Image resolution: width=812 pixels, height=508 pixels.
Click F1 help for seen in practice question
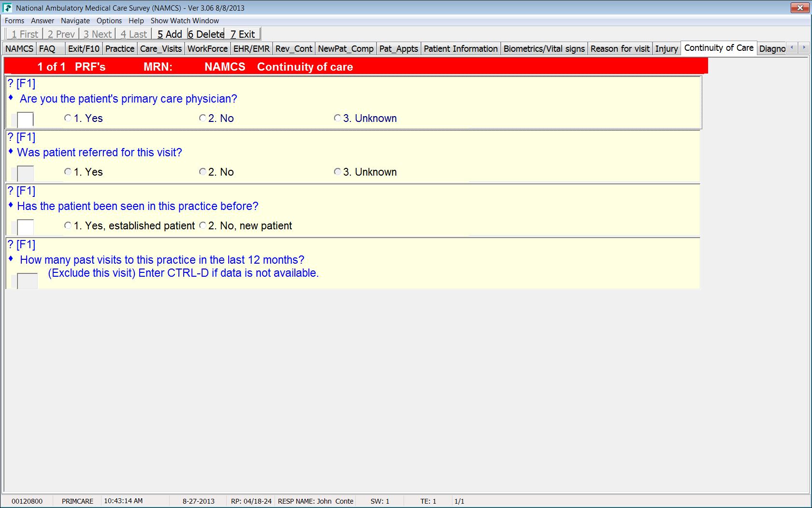pos(22,191)
